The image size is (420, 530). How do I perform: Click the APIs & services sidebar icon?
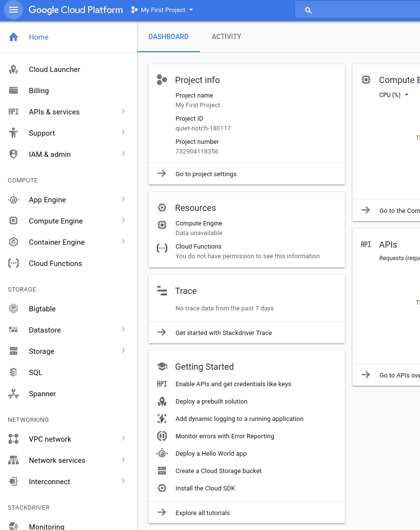click(14, 112)
